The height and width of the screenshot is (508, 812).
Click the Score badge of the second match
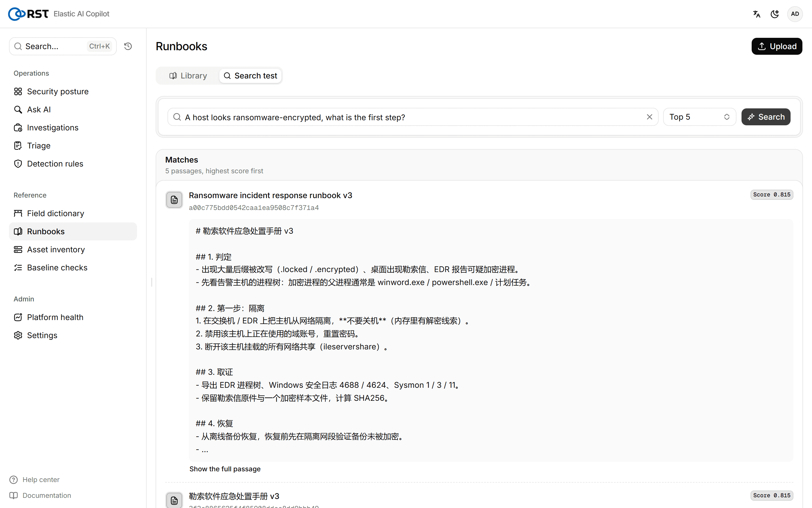pyautogui.click(x=772, y=495)
